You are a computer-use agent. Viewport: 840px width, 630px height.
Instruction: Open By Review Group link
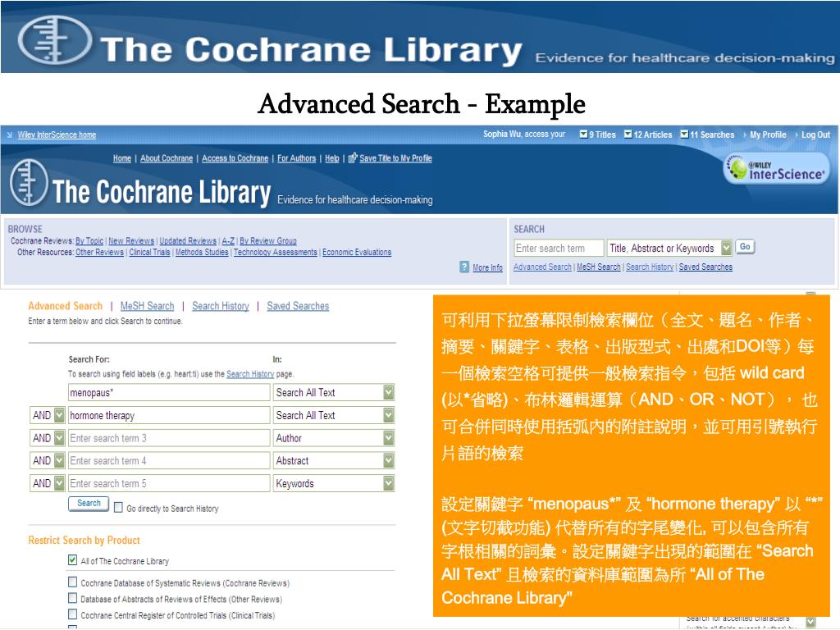tap(268, 241)
